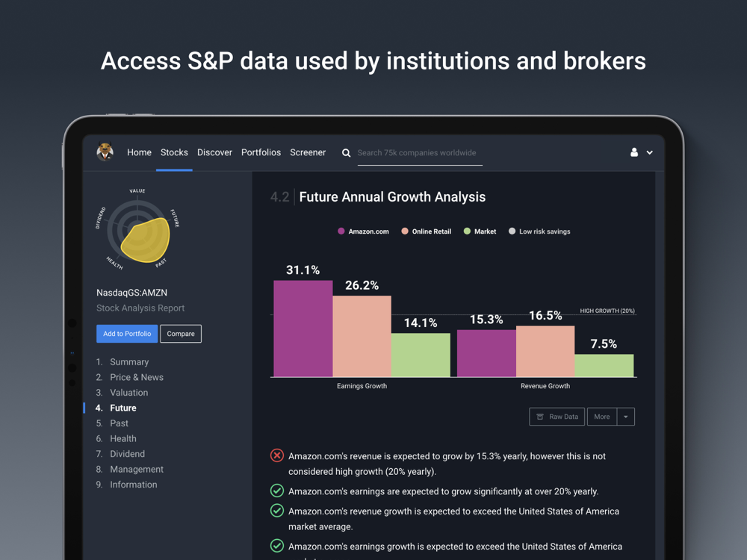Screen dimensions: 747x560
Task: Focus the company search field
Action: (x=418, y=153)
